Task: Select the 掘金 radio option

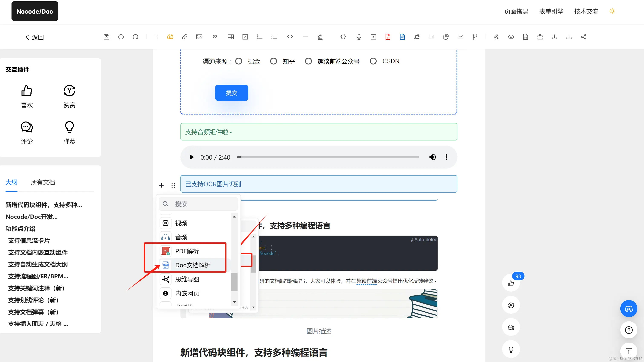Action: [239, 61]
